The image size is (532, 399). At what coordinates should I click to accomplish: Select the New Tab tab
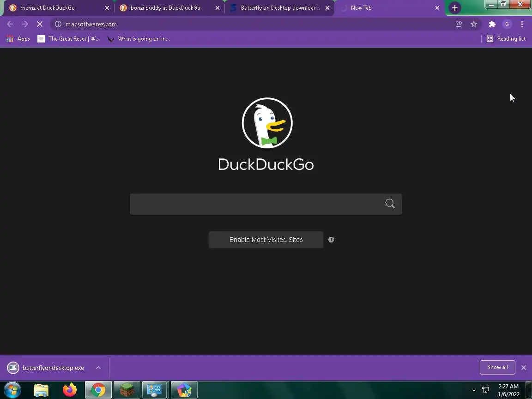pos(388,8)
